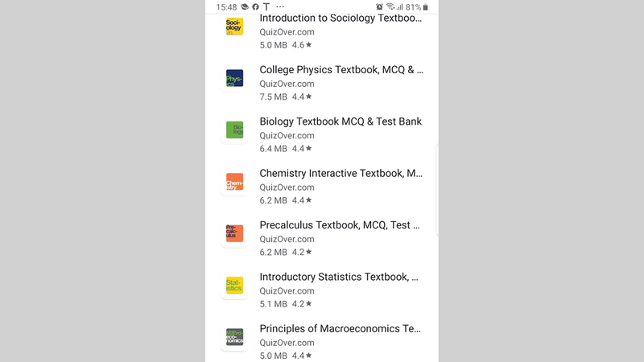
Task: Tap the orange Chemistry app icon
Action: (234, 183)
